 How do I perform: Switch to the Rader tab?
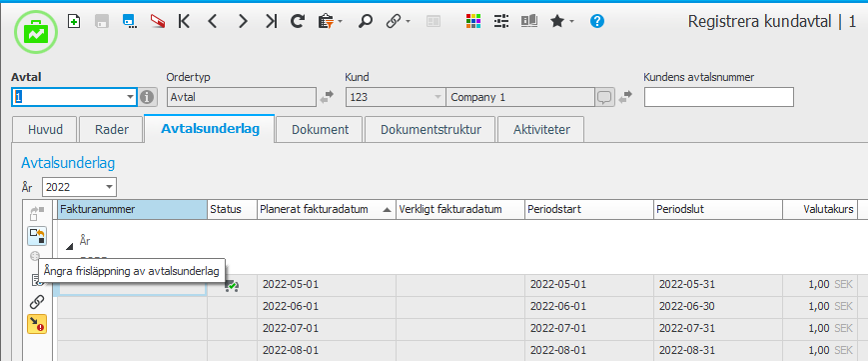[111, 130]
